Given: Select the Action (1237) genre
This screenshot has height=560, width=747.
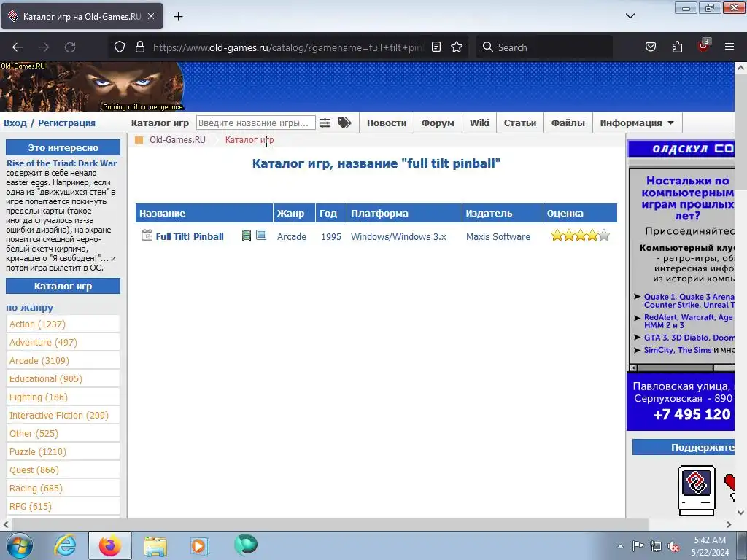Looking at the screenshot, I should coord(37,324).
